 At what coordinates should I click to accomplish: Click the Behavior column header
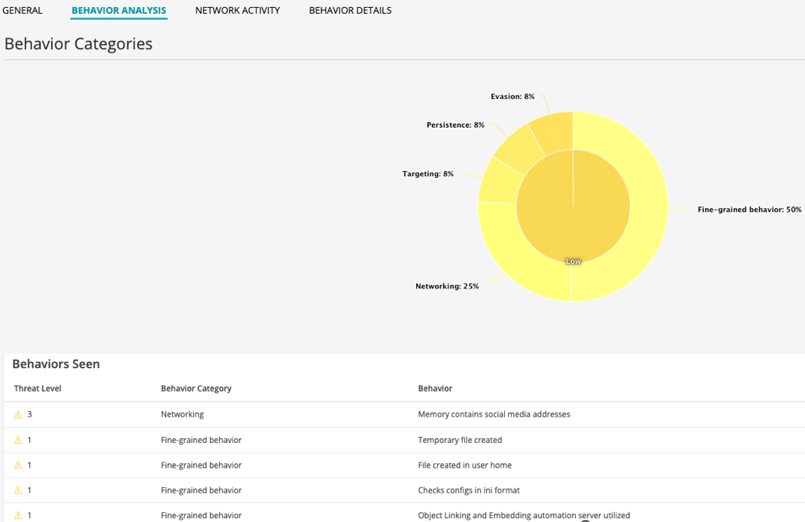tap(435, 388)
